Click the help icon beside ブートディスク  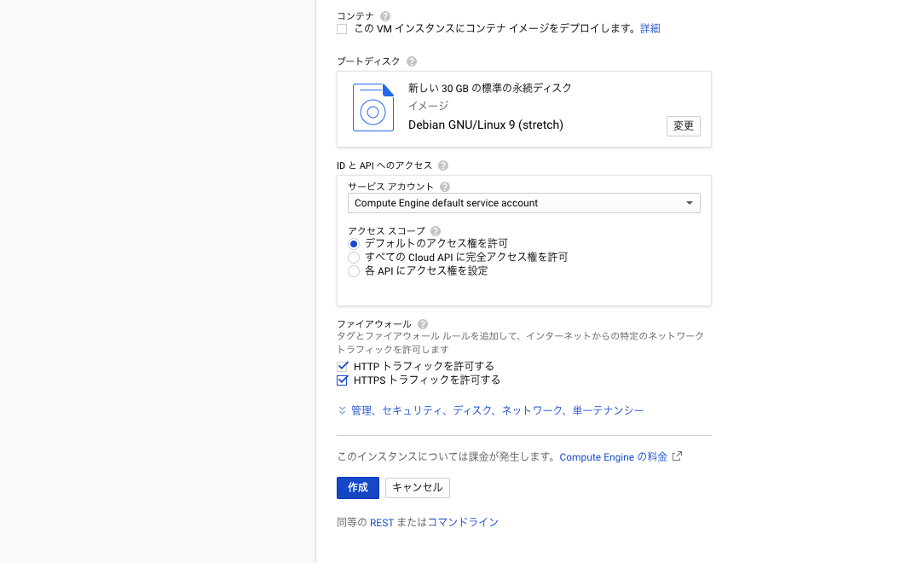412,61
